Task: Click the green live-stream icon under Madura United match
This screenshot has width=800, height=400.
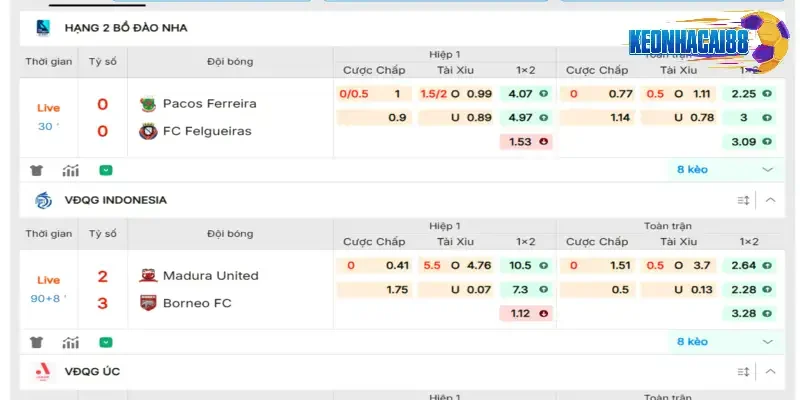Action: click(106, 342)
